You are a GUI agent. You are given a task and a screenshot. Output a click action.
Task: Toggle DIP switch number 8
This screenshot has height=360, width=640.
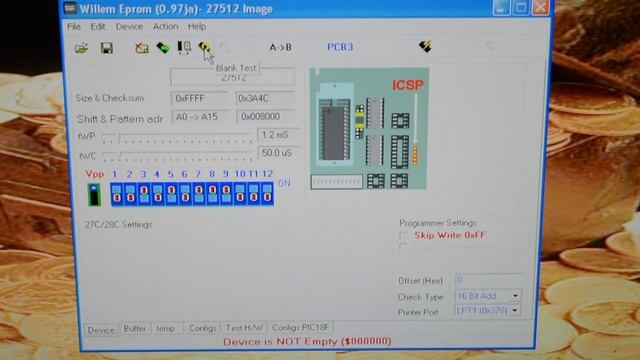(213, 193)
